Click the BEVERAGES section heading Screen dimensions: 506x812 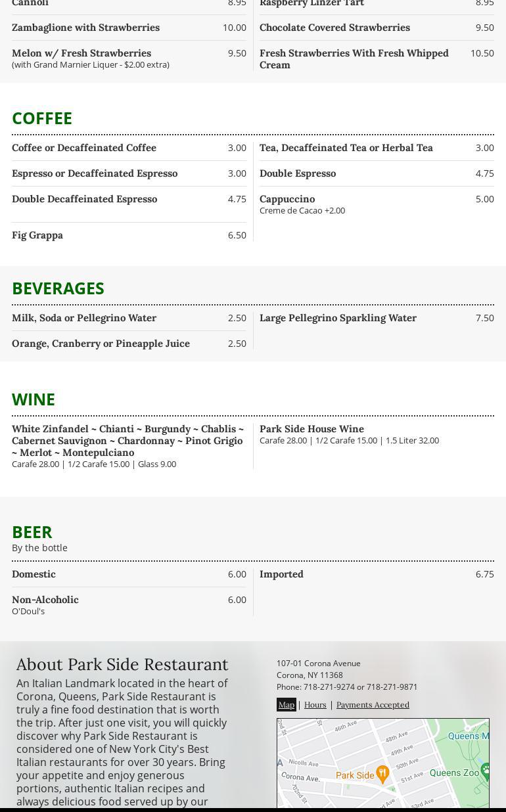pos(58,288)
